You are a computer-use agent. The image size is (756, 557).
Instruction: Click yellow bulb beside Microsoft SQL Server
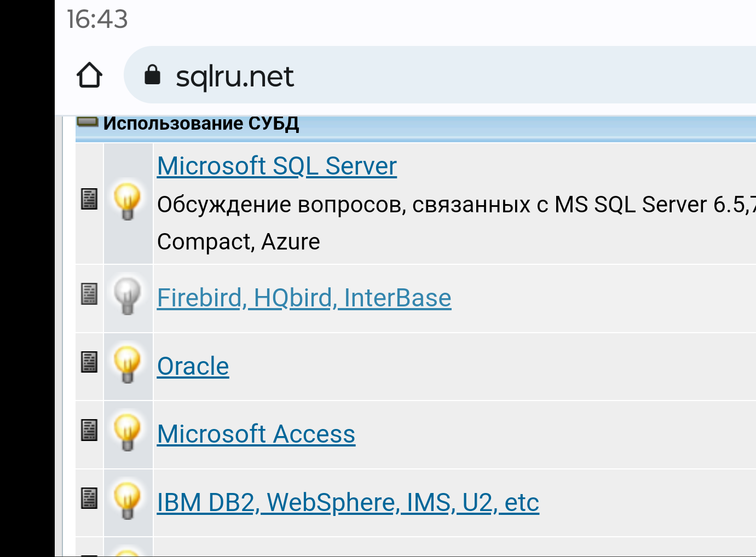(128, 201)
